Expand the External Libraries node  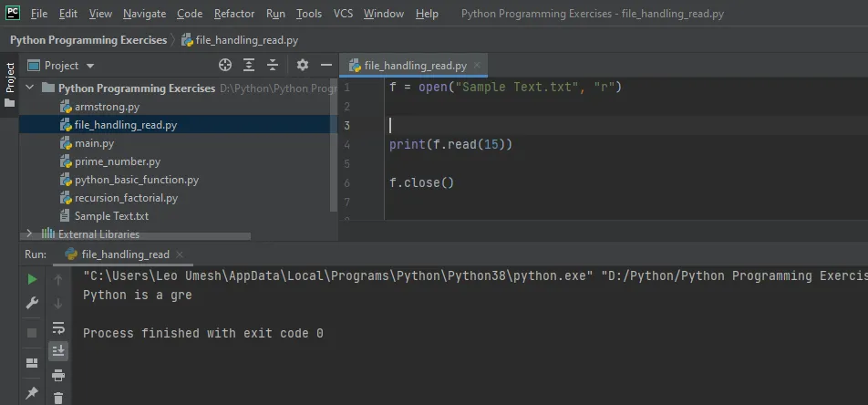[x=30, y=234]
